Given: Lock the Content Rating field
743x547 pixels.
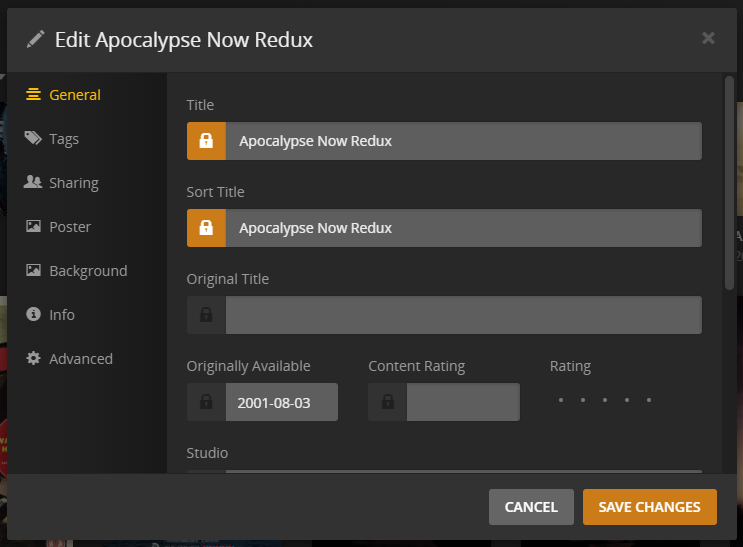Looking at the screenshot, I should tap(388, 402).
